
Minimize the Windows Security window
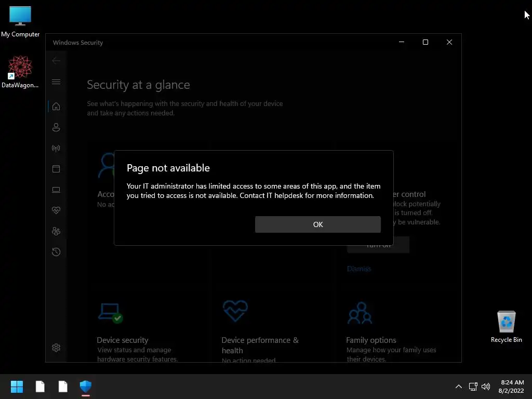tap(402, 42)
